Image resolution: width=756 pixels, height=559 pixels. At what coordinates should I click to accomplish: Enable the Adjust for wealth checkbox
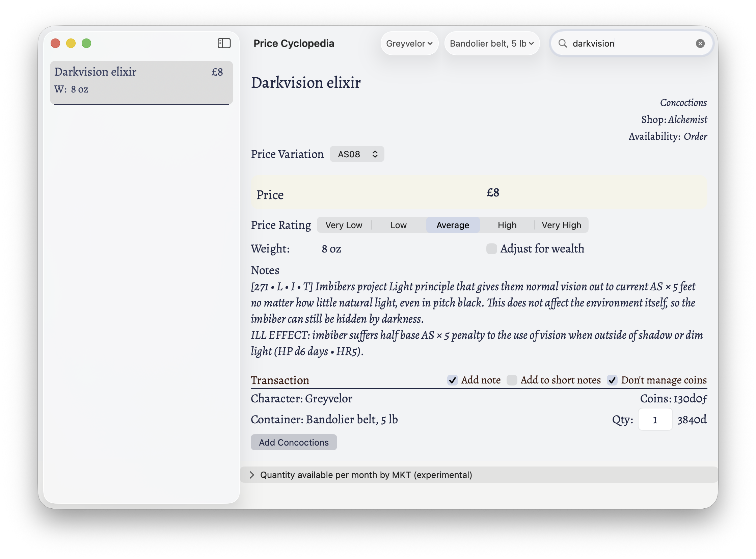tap(491, 249)
